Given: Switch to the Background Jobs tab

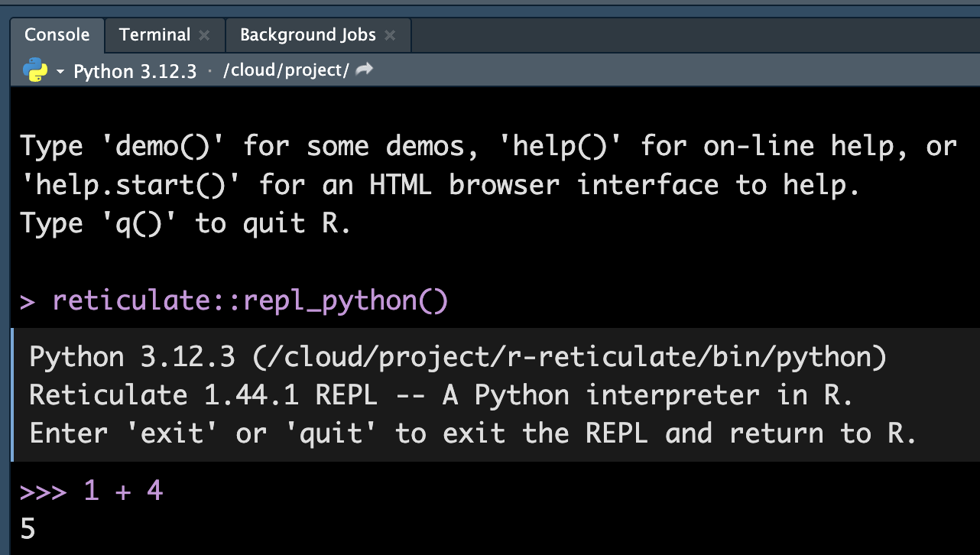Looking at the screenshot, I should (307, 35).
